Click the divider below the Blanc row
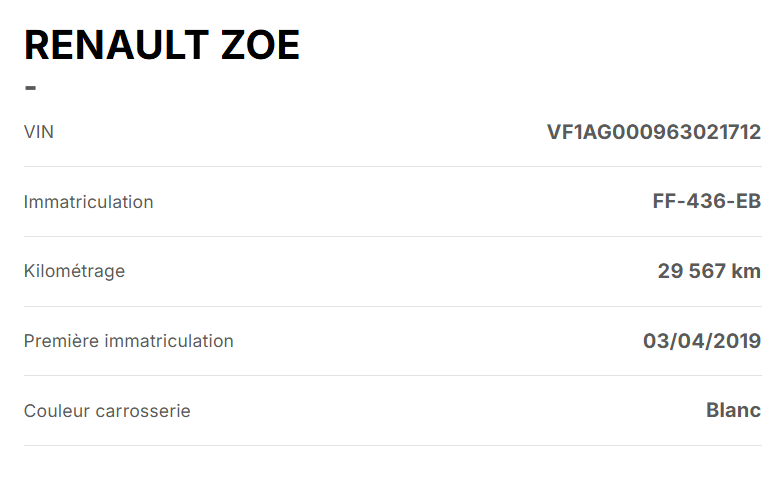This screenshot has height=486, width=782. pyautogui.click(x=393, y=445)
